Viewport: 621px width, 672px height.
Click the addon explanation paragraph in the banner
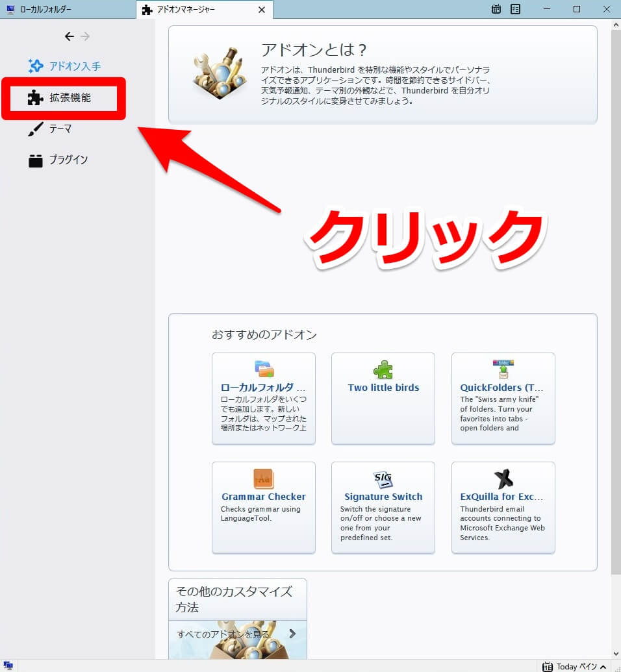pyautogui.click(x=375, y=85)
